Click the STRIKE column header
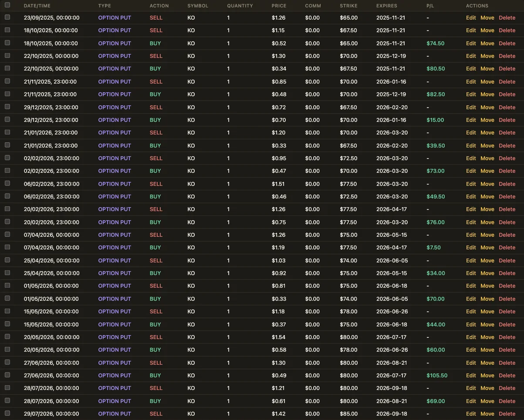 coord(349,6)
